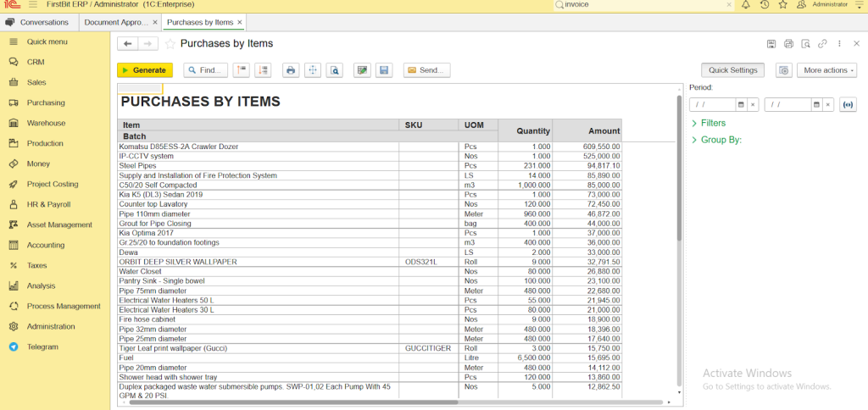Screen dimensions: 868x410
Task: Expand the Group By section
Action: 717,140
